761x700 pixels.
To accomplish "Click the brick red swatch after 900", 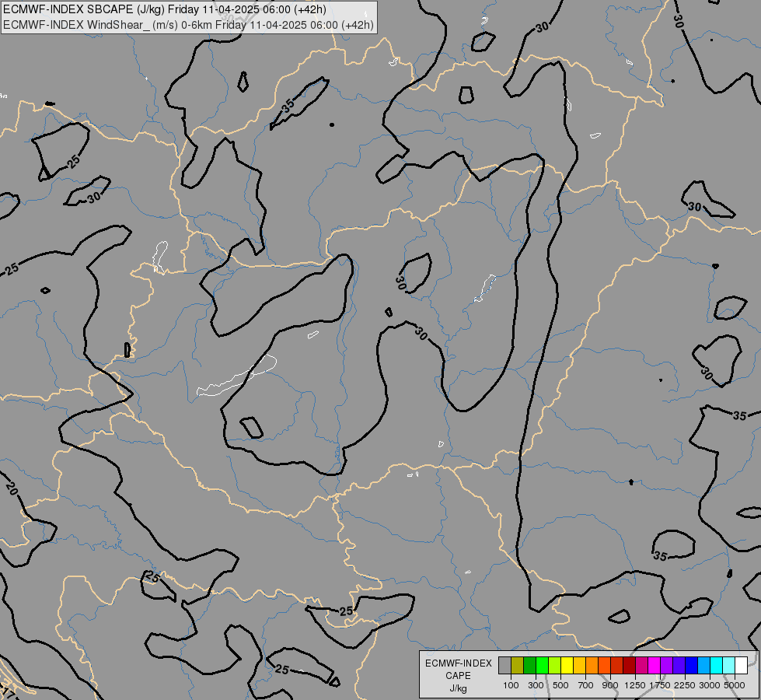I will (x=617, y=666).
